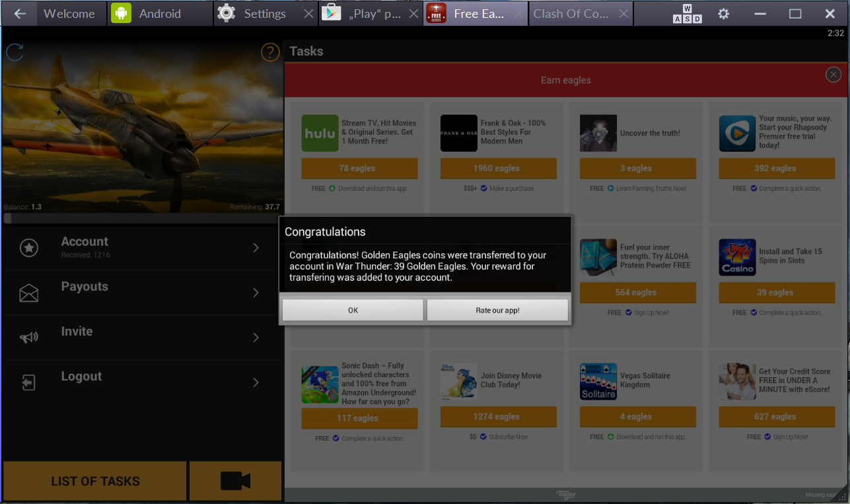Close the Earn eagles panel

[x=833, y=75]
